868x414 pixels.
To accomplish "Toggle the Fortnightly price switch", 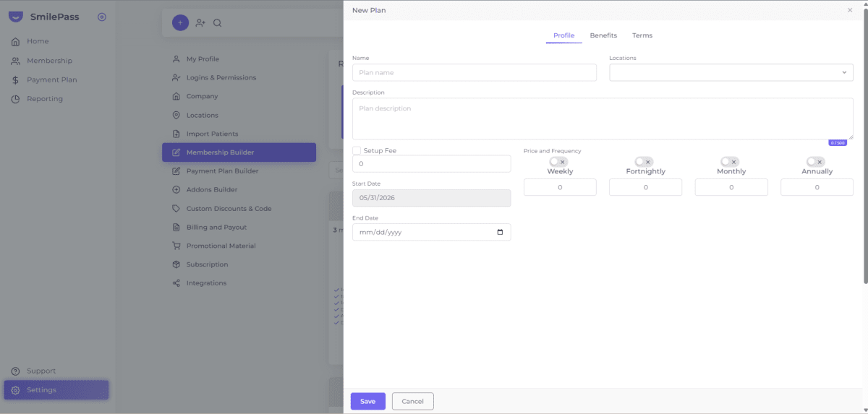I will 644,162.
